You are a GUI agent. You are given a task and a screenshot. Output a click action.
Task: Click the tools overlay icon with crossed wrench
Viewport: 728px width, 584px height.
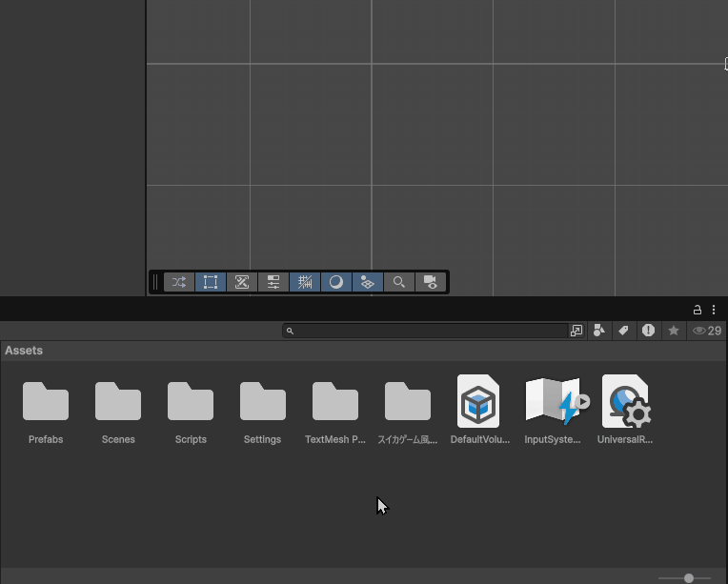(242, 282)
